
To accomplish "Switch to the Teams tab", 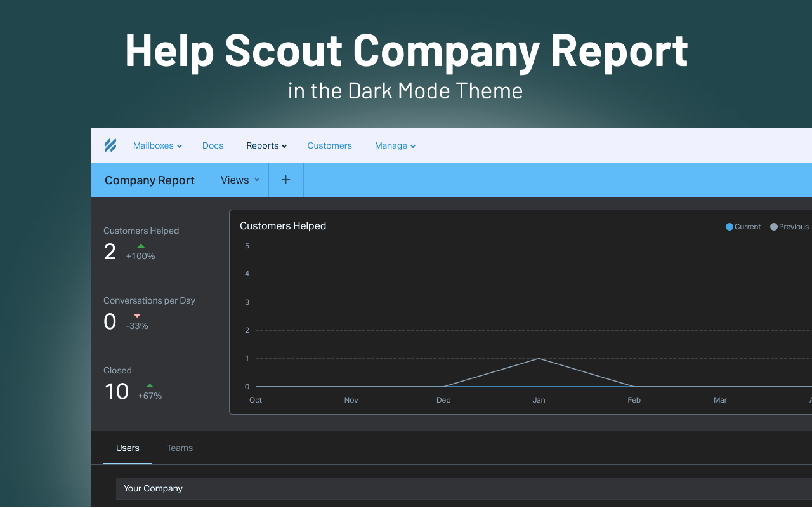I will pyautogui.click(x=180, y=448).
